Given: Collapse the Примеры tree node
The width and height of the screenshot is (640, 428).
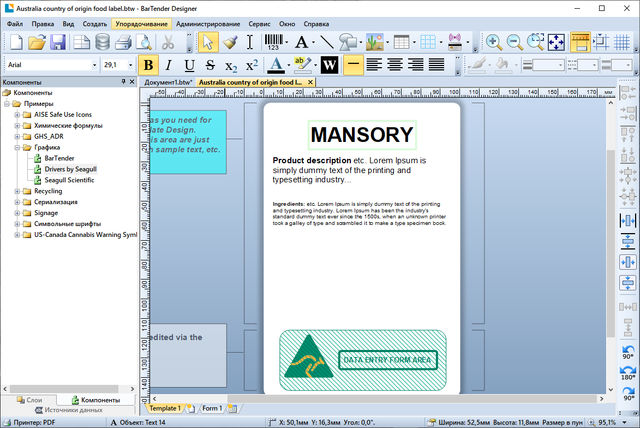Looking at the screenshot, I should (7, 104).
